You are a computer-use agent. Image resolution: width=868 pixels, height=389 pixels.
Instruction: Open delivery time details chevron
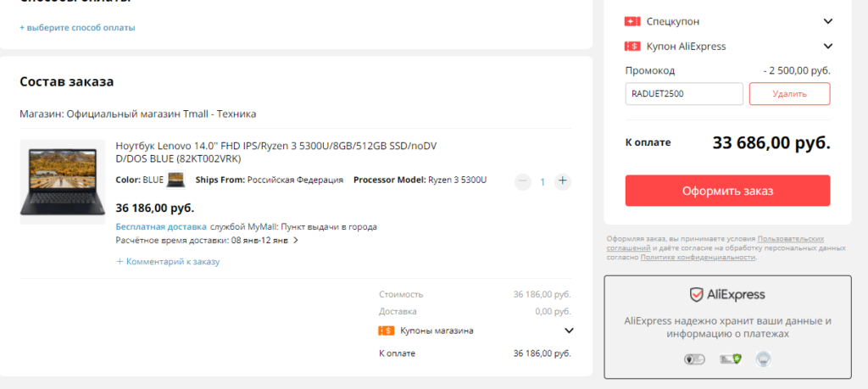pos(296,241)
